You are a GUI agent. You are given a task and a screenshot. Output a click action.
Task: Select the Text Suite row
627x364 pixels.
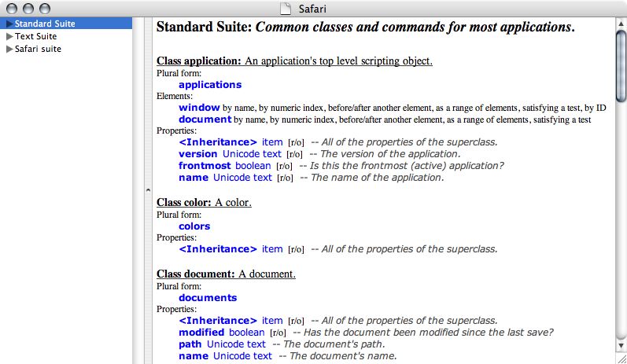[x=66, y=36]
